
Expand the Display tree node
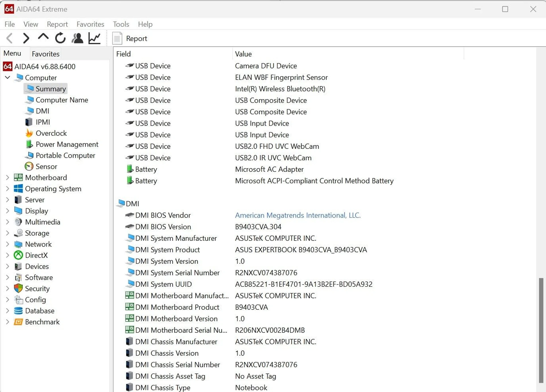(x=7, y=211)
